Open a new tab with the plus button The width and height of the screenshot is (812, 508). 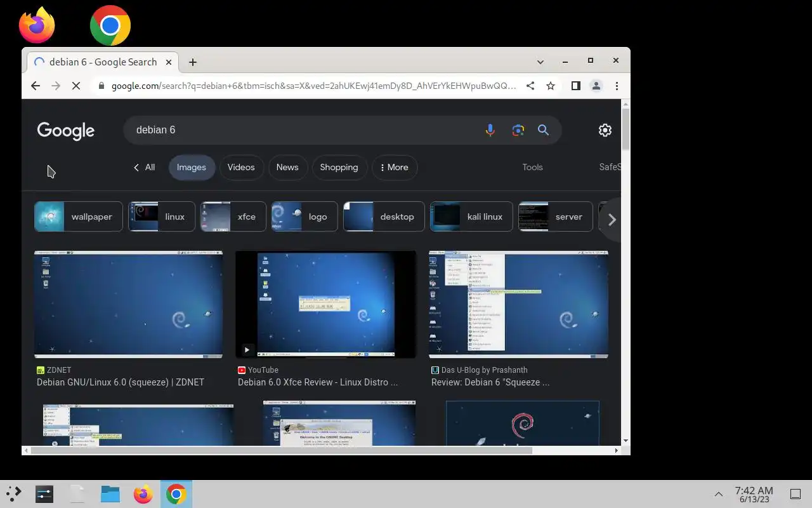pyautogui.click(x=193, y=62)
